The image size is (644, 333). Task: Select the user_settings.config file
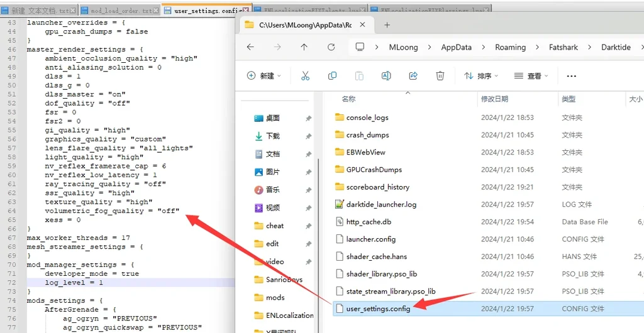(x=378, y=308)
